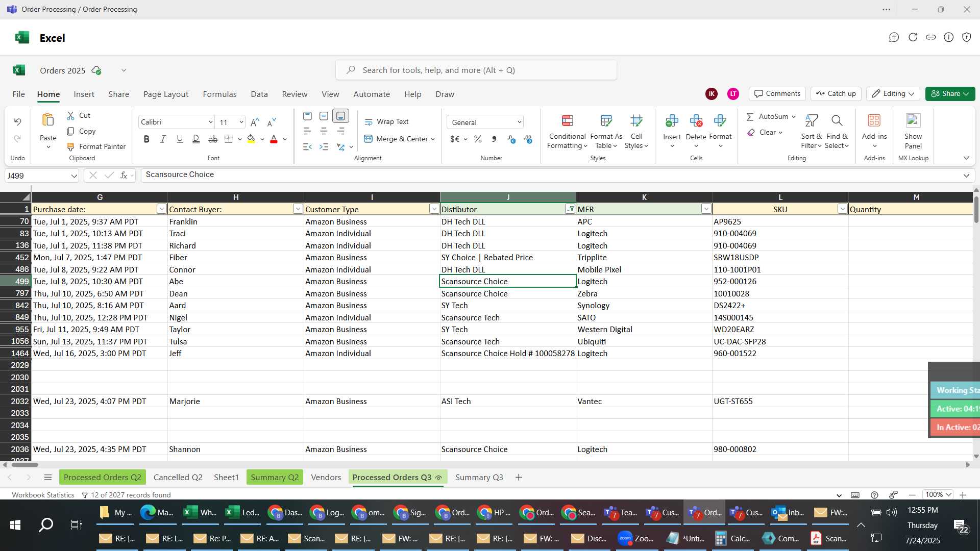Pick the yellow Fill Color swatch

[251, 139]
